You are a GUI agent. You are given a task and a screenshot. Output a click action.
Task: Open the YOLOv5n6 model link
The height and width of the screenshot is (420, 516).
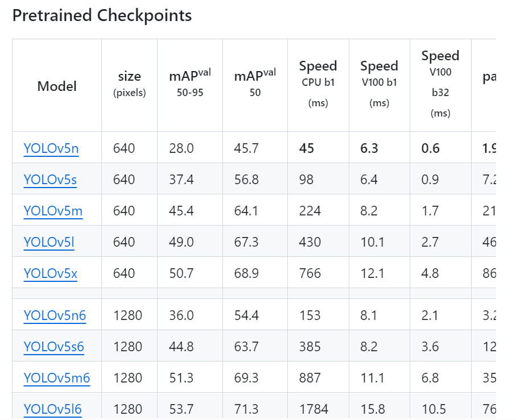pos(55,315)
